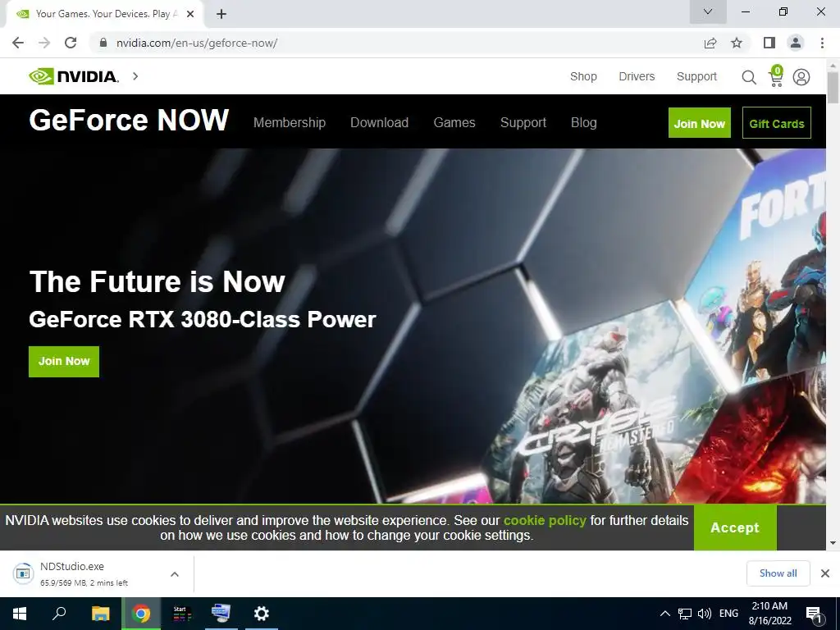Open the Download menu item
840x630 pixels.
[379, 123]
